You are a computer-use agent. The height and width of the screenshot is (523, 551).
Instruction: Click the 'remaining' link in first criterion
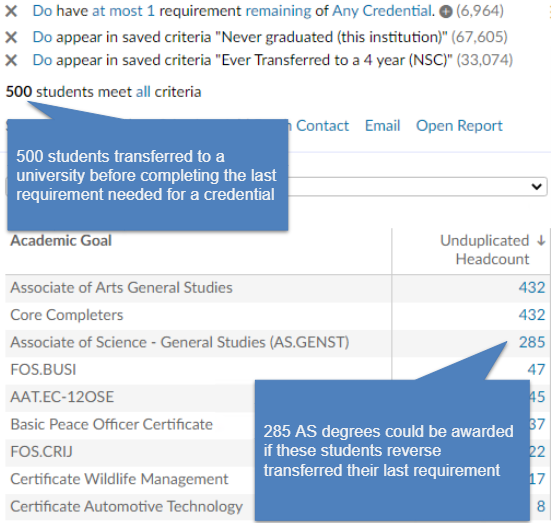(278, 11)
